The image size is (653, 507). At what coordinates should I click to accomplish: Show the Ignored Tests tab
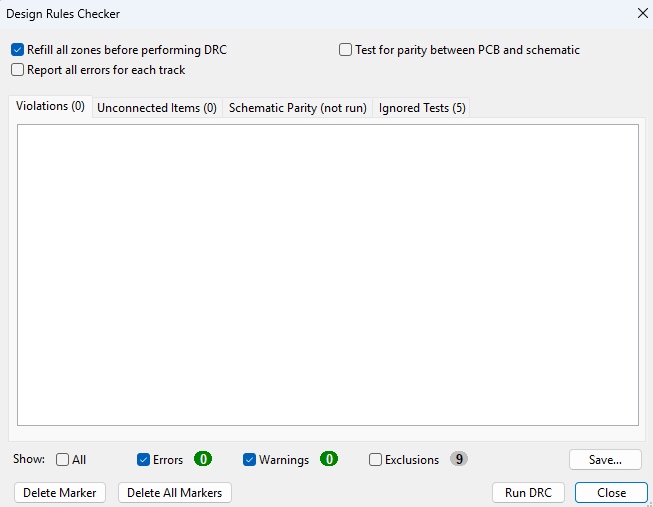point(422,108)
